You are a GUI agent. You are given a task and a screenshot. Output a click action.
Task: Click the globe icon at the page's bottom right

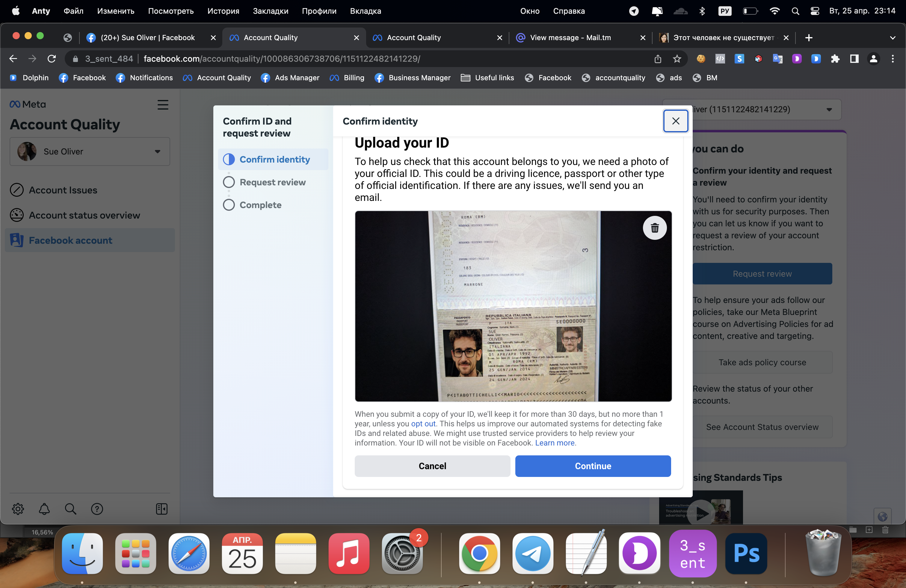click(x=882, y=516)
